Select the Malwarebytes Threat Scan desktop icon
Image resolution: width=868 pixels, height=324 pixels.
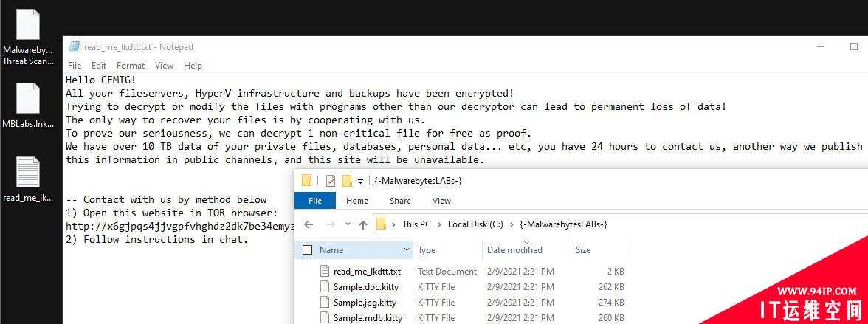[28, 38]
